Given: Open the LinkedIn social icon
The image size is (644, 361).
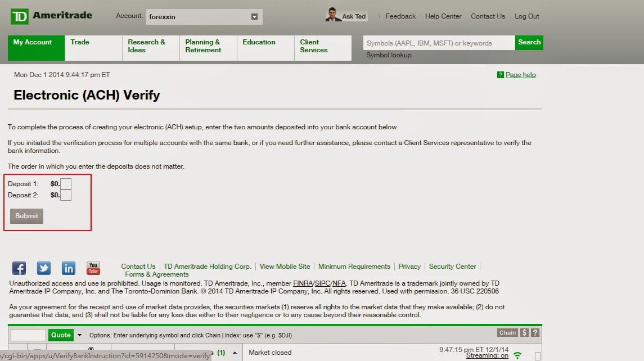Looking at the screenshot, I should (69, 268).
